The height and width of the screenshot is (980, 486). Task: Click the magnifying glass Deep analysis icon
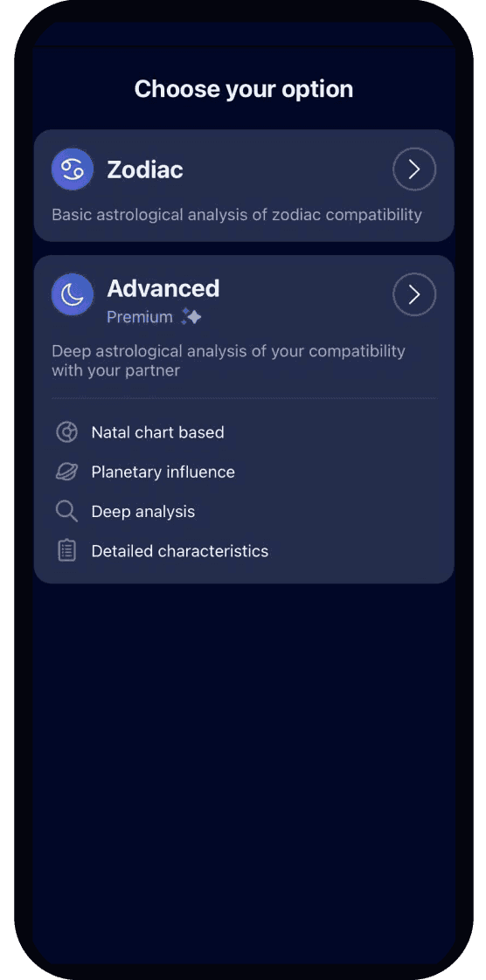pyautogui.click(x=66, y=511)
